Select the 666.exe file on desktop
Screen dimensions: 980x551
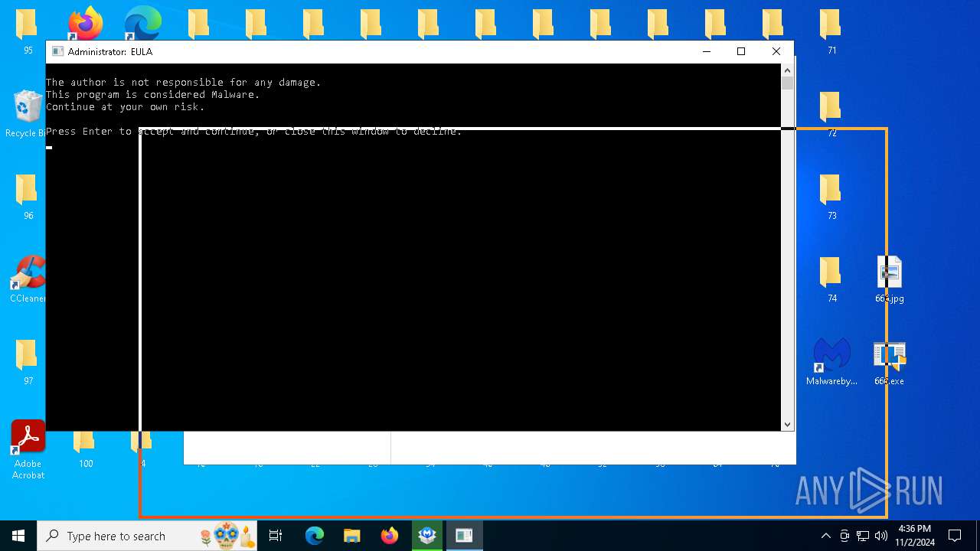(x=889, y=363)
